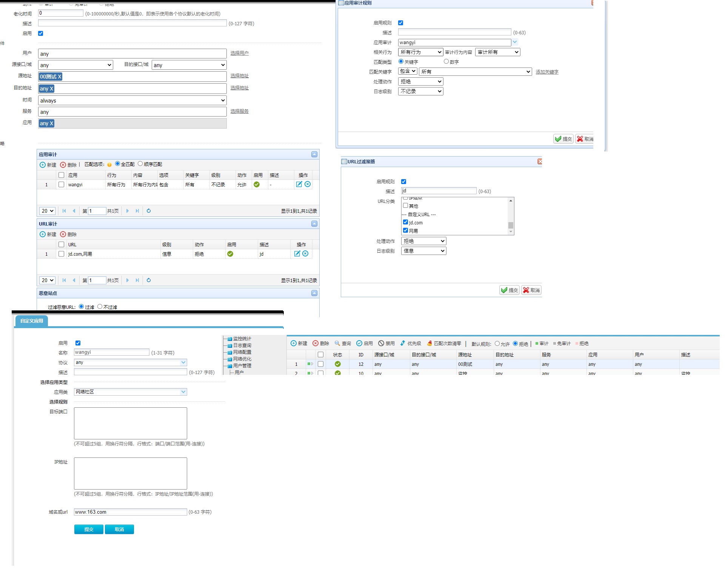Uncheck jd.com in URL分类 list
728x571 pixels.
pyautogui.click(x=405, y=222)
